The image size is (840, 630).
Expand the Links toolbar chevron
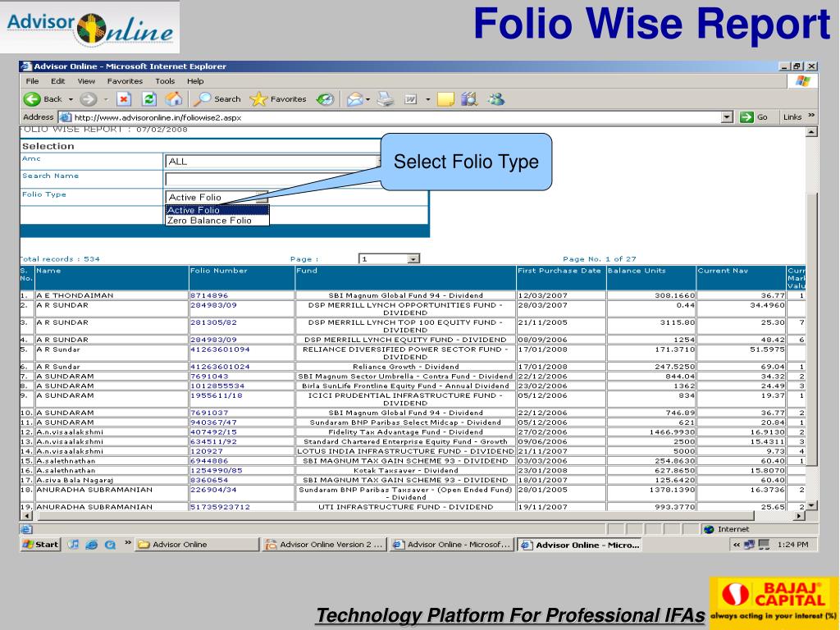tap(811, 116)
